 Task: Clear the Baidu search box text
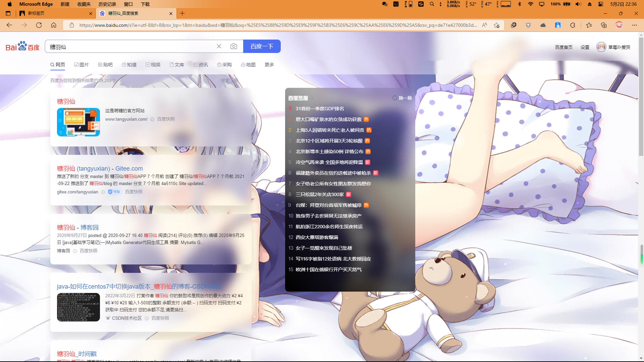219,46
